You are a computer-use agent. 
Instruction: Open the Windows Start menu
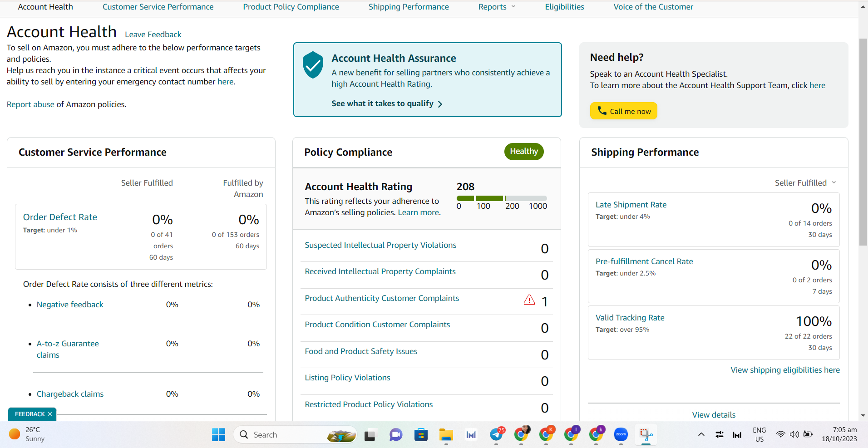pos(218,434)
